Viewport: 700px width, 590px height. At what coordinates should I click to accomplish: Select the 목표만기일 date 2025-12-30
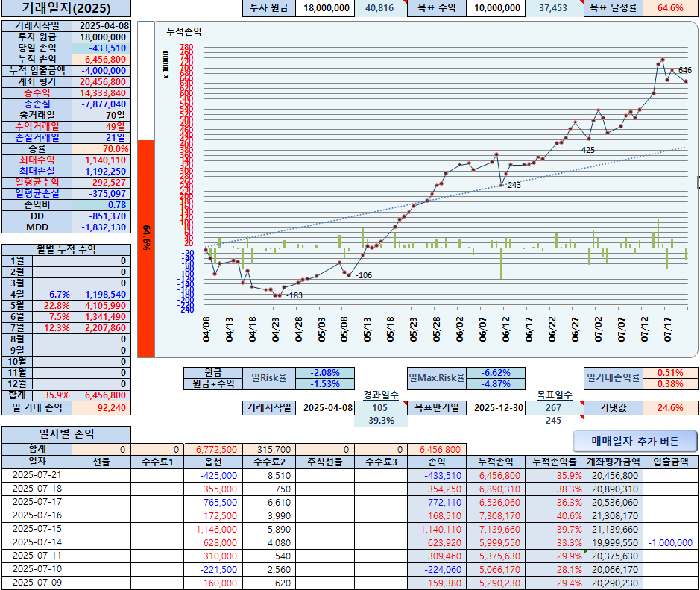pyautogui.click(x=496, y=407)
